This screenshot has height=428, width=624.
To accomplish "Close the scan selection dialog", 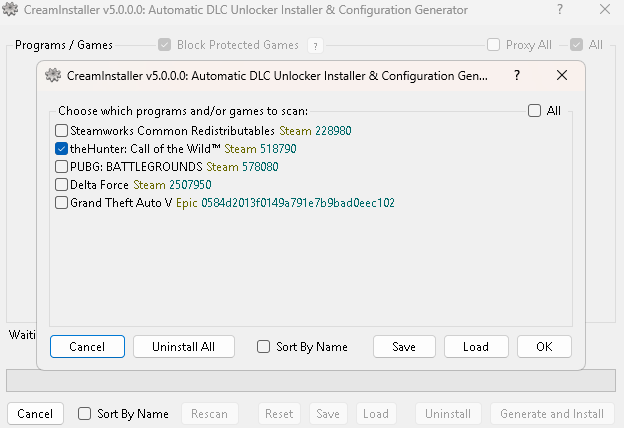I will 562,75.
